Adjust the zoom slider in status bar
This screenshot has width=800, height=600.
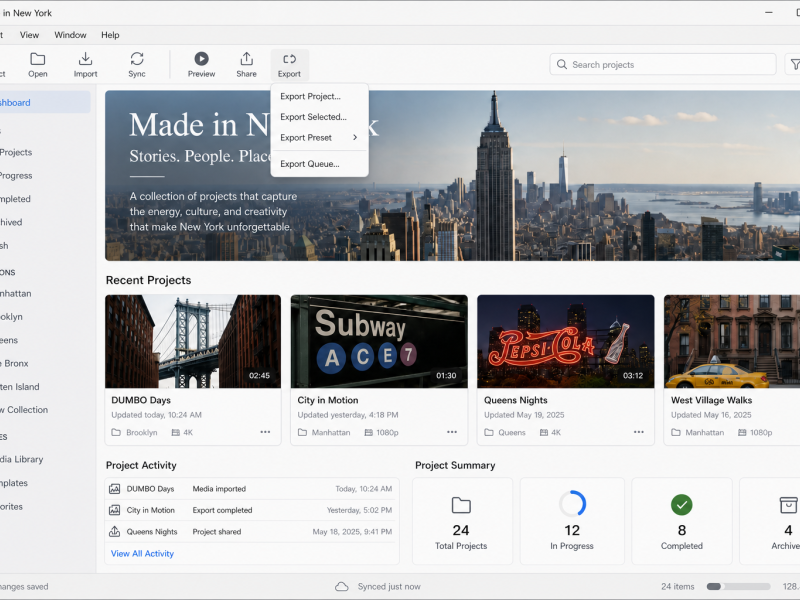738,587
